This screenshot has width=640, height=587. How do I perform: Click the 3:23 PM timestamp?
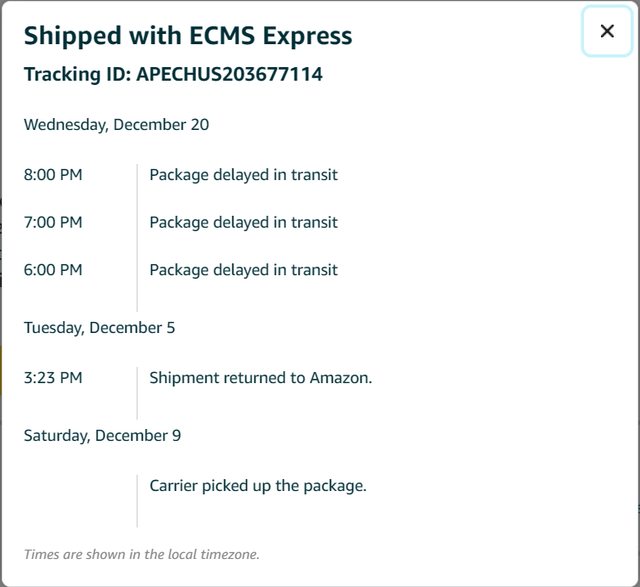(x=53, y=378)
